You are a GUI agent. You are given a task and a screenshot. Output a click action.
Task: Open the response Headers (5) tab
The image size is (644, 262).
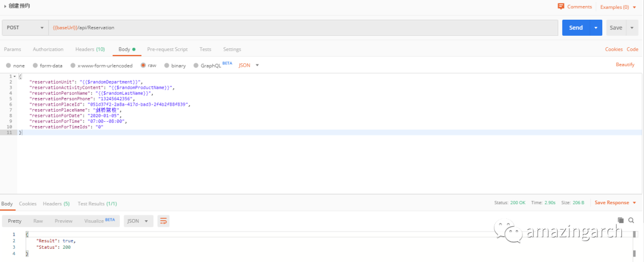[x=56, y=204]
